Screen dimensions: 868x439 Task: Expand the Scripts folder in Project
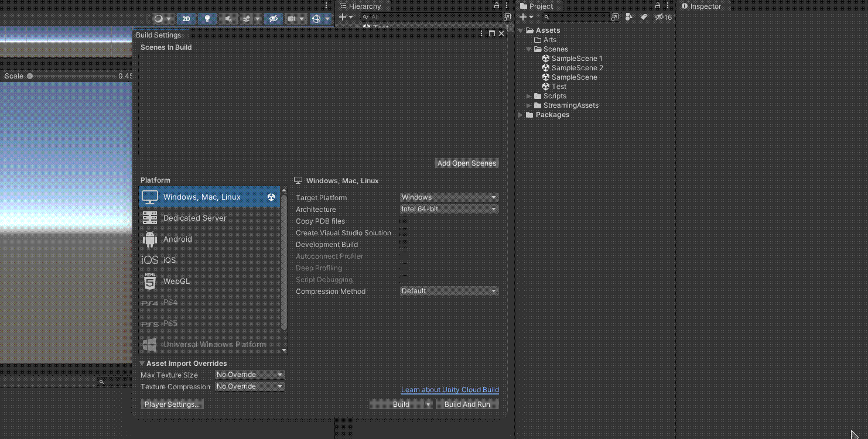pyautogui.click(x=529, y=96)
